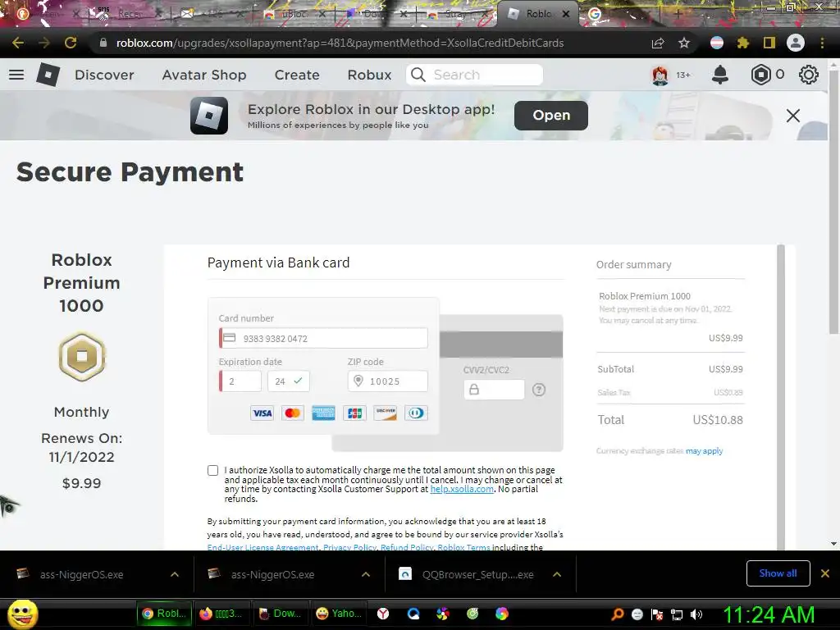Open Chrome three-dot menu
Image resolution: width=840 pixels, height=630 pixels.
click(x=822, y=43)
